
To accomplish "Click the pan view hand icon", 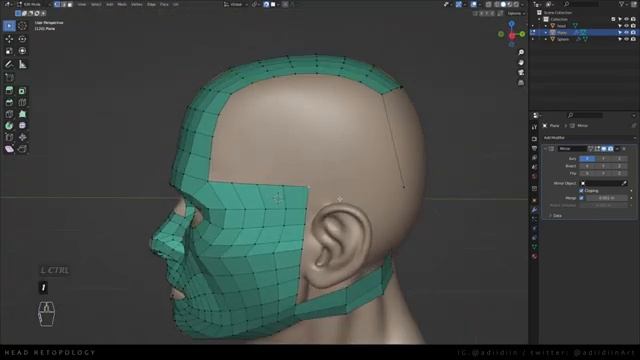I will click(x=521, y=62).
